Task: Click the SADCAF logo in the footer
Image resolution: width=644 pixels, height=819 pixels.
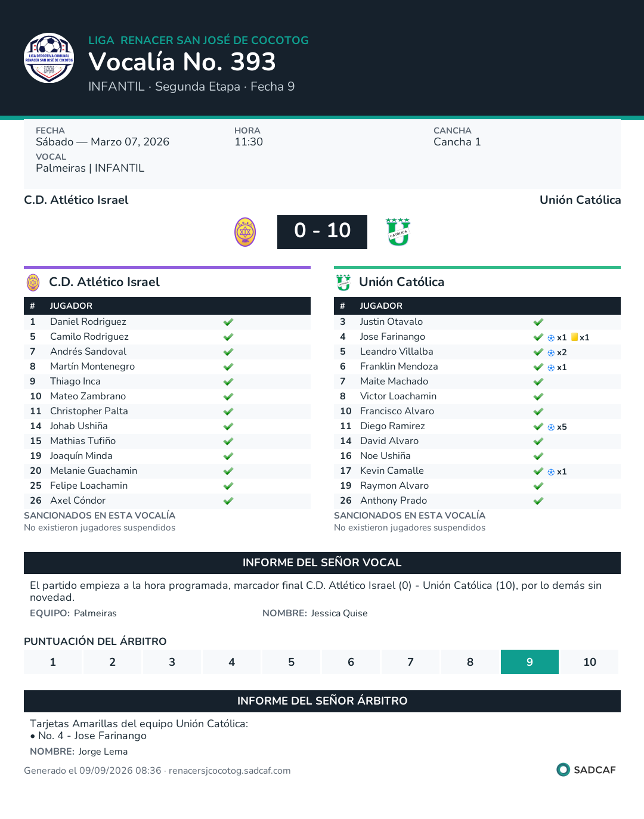Action: point(586,770)
